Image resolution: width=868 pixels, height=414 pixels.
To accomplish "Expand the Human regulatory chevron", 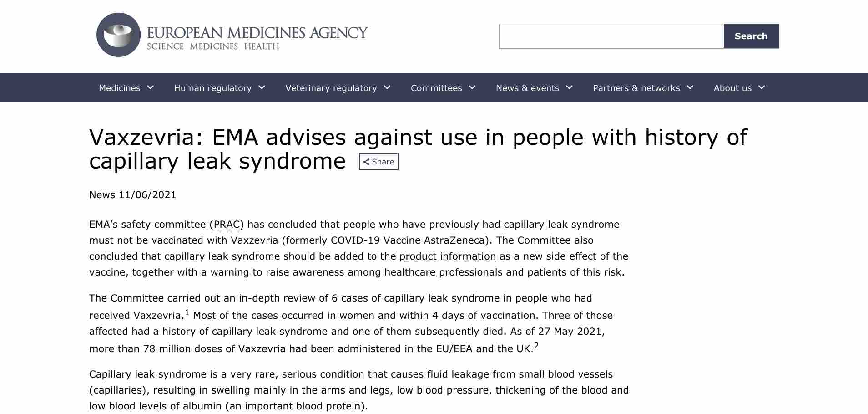I will pos(262,87).
